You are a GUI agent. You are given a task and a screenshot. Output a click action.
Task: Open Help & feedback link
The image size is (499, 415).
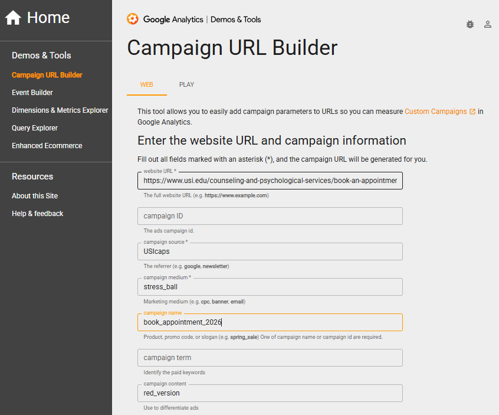(38, 214)
